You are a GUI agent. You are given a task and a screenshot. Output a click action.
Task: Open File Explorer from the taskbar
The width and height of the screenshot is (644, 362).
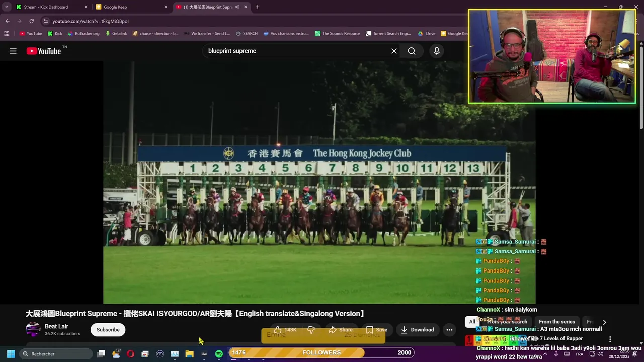pyautogui.click(x=189, y=354)
